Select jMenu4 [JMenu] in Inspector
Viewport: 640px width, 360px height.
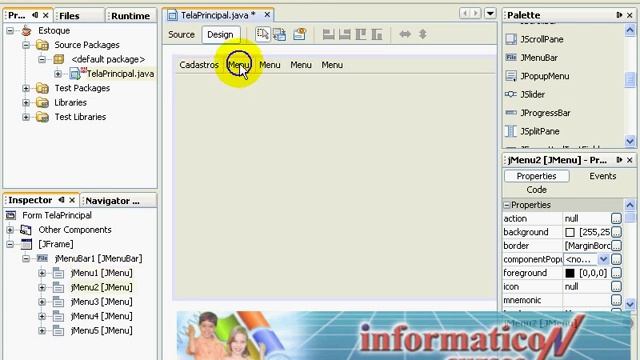click(101, 316)
